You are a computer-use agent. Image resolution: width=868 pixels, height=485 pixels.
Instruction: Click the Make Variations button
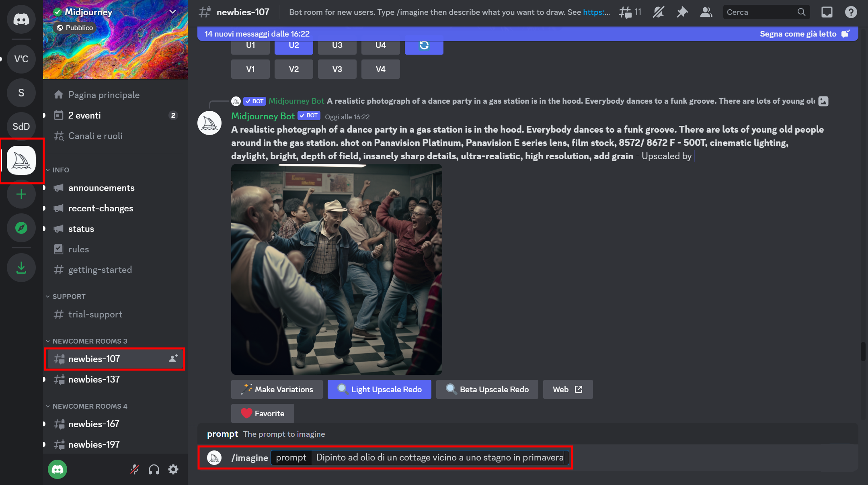pyautogui.click(x=277, y=389)
